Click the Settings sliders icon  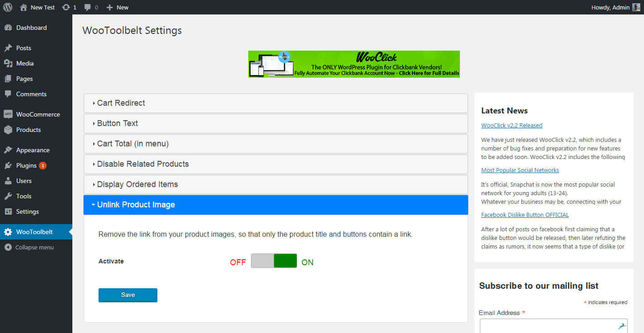[8, 211]
